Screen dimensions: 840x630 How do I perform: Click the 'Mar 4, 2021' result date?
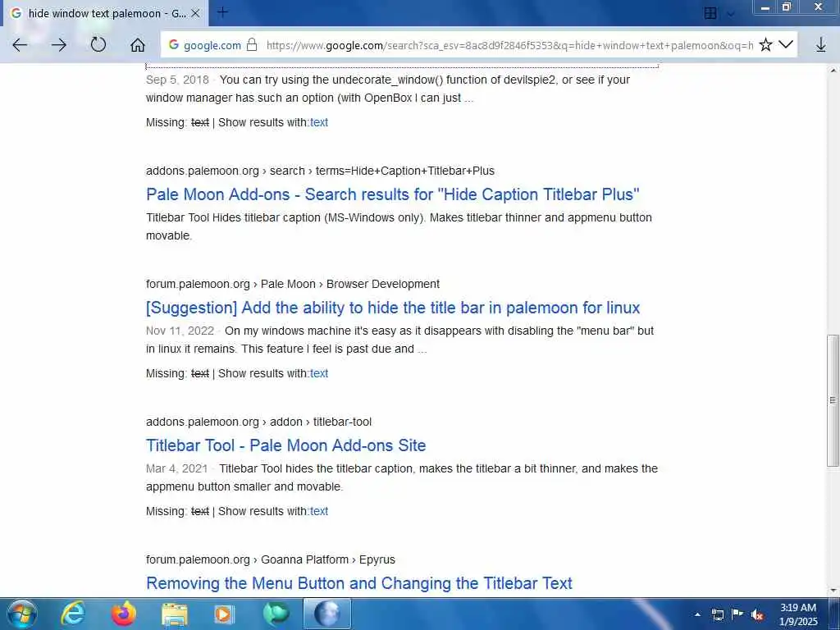tap(177, 468)
